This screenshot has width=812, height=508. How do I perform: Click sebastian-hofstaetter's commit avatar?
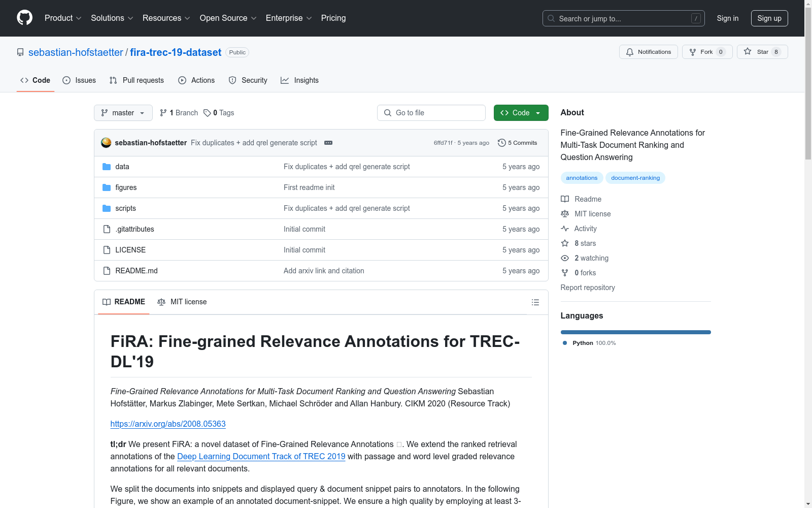tap(106, 143)
